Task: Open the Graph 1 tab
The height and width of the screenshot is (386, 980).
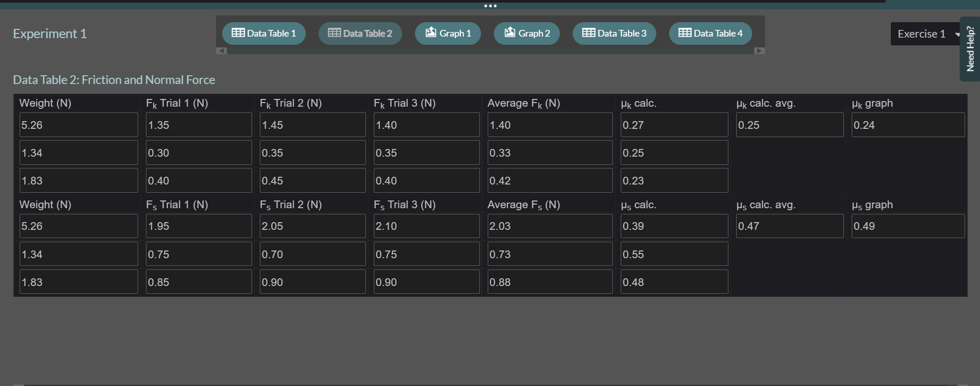Action: [x=447, y=33]
